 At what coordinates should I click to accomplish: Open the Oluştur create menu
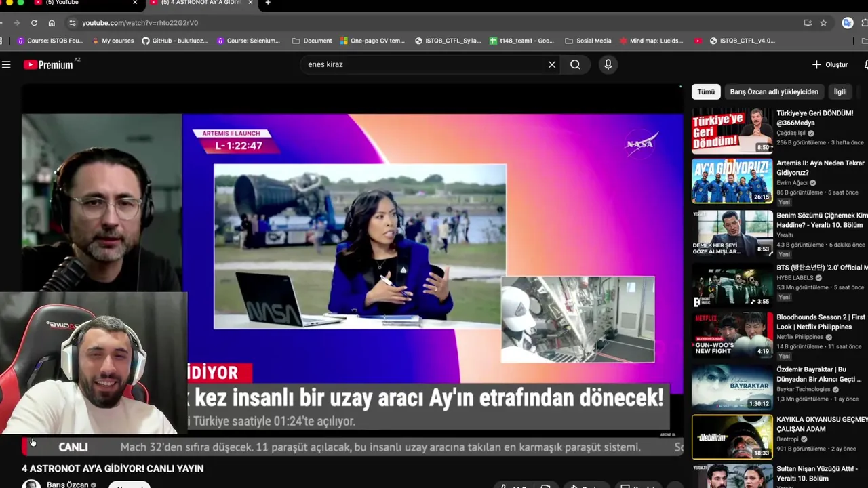829,64
